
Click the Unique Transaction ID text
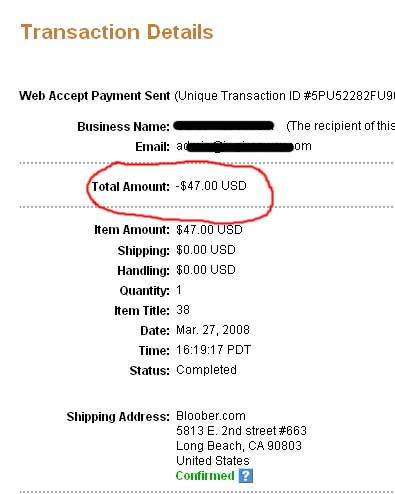click(284, 96)
